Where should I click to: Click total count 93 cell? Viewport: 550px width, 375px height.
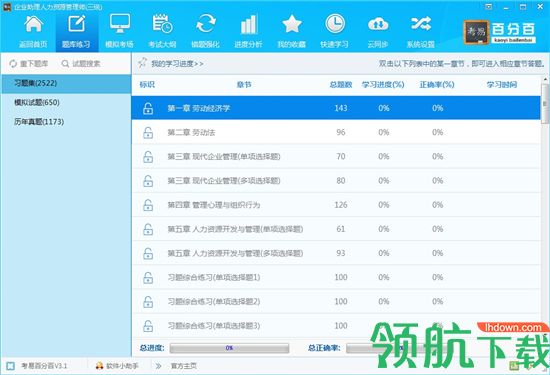coord(341,253)
